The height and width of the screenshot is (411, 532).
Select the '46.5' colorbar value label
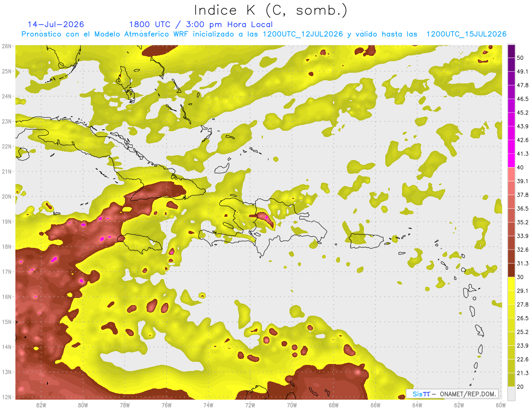click(x=523, y=99)
